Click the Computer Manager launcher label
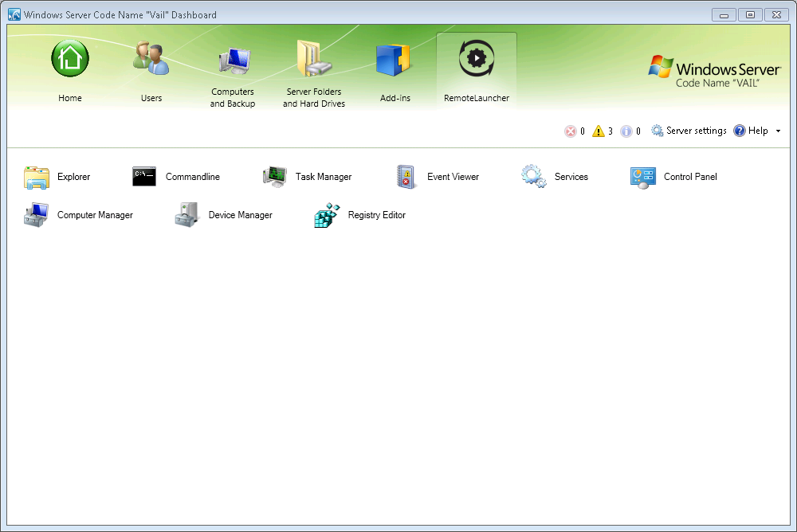 95,215
